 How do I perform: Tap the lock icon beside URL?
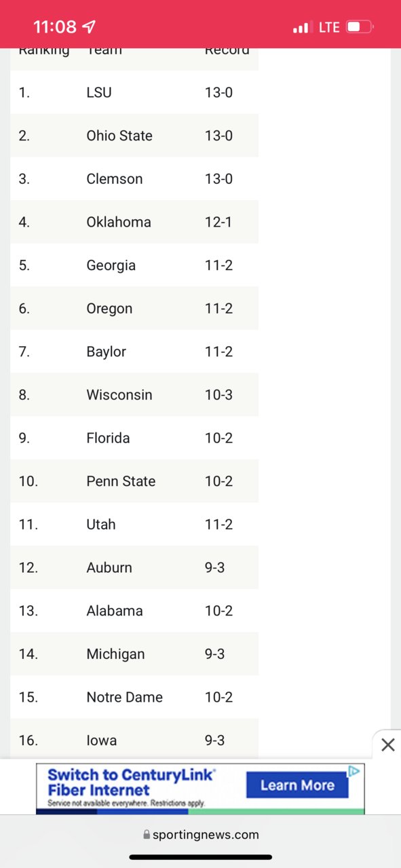tap(147, 835)
